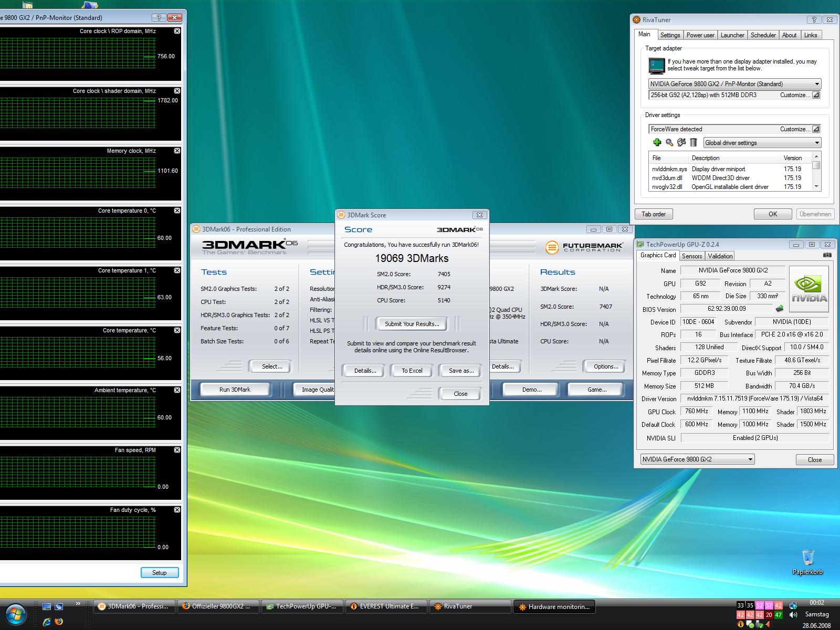This screenshot has height=630, width=840.
Task: Expand the Global driver settings dropdown
Action: point(817,143)
